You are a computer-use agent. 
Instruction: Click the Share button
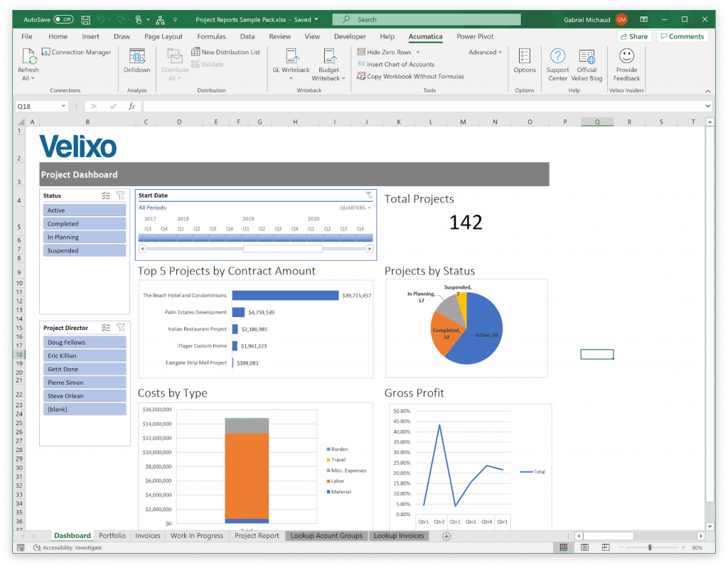[634, 36]
